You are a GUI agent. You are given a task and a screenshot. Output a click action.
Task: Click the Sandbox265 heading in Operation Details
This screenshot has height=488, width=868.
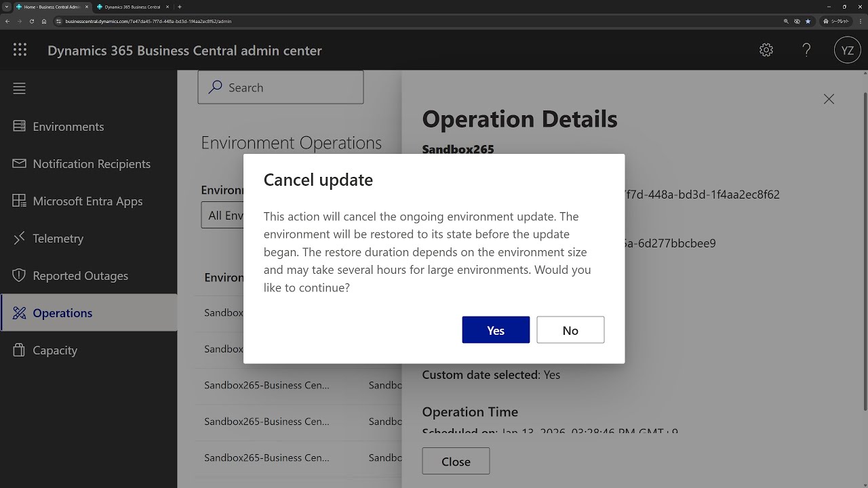pos(458,149)
